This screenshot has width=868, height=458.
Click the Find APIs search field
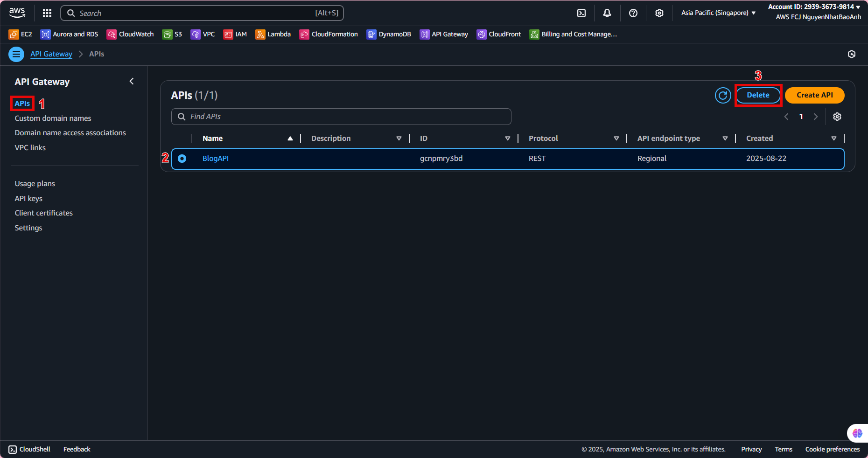(x=341, y=117)
